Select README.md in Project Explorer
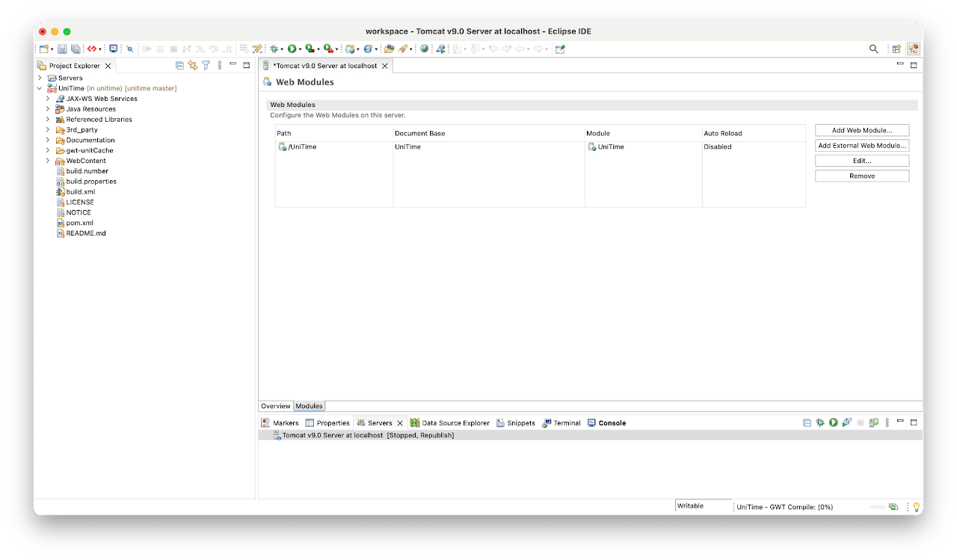 pos(81,233)
